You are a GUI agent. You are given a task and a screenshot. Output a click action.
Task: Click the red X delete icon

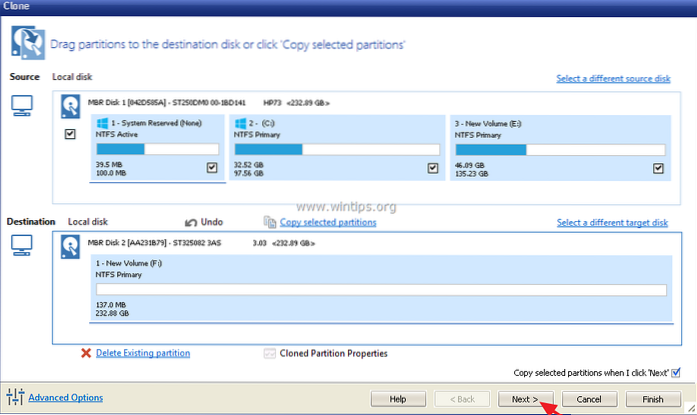coord(86,353)
